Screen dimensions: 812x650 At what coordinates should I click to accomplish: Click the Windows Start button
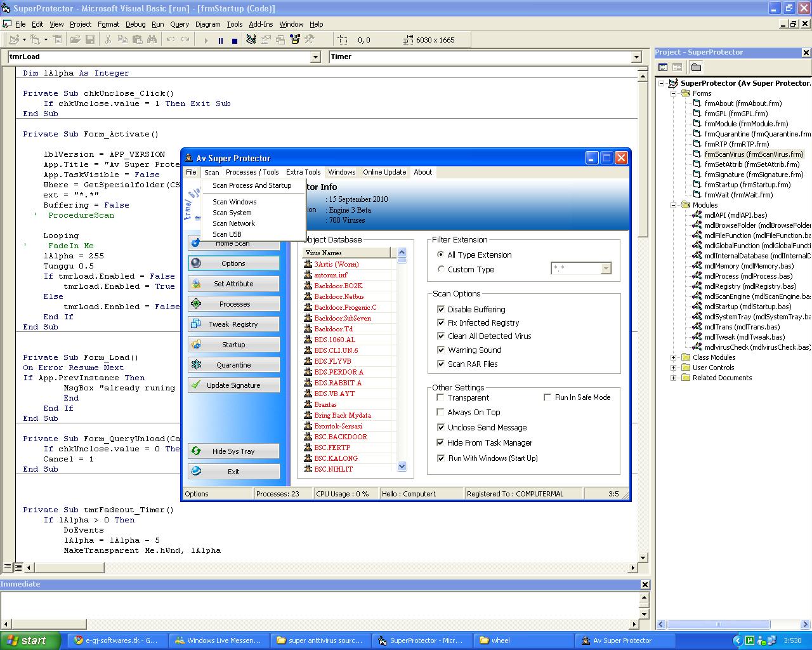30,640
